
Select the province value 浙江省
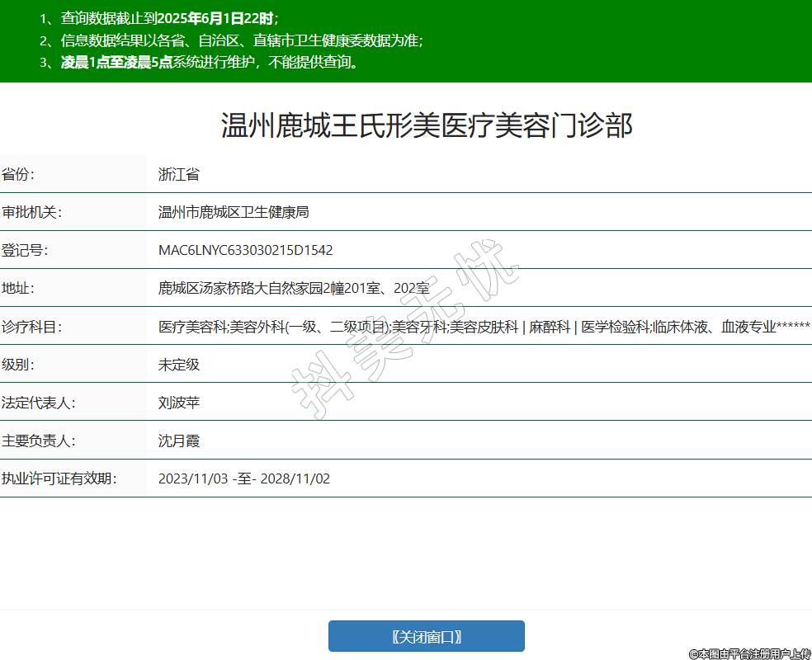(x=179, y=174)
